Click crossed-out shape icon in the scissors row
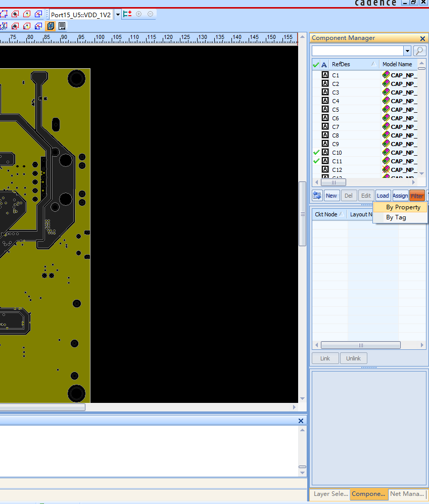The height and width of the screenshot is (504, 429). click(x=38, y=26)
